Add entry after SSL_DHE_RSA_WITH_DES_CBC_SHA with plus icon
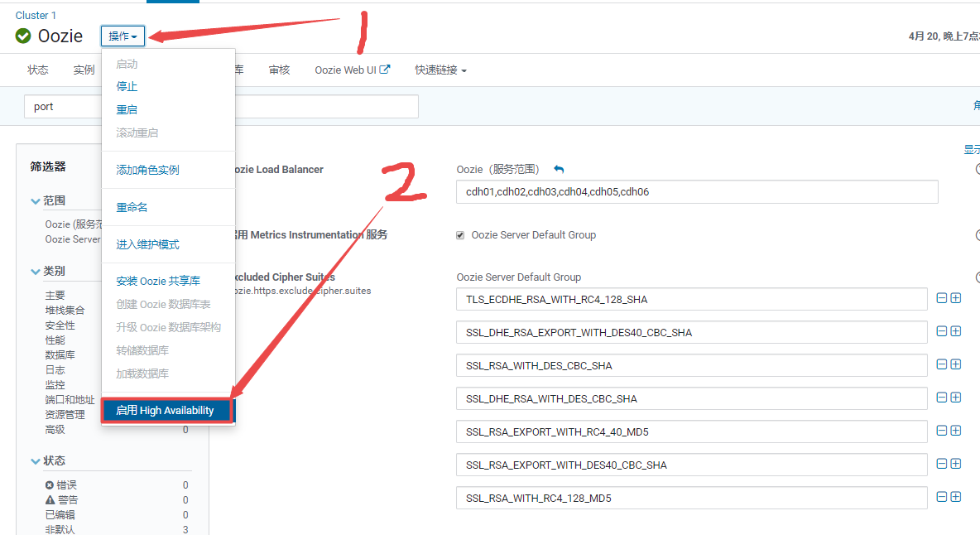This screenshot has height=535, width=980. (x=956, y=398)
